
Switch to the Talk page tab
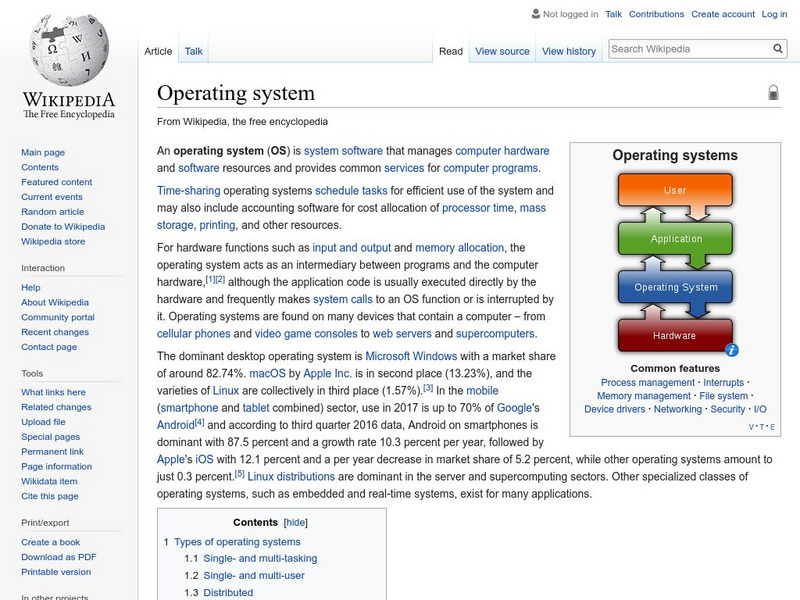(x=193, y=51)
